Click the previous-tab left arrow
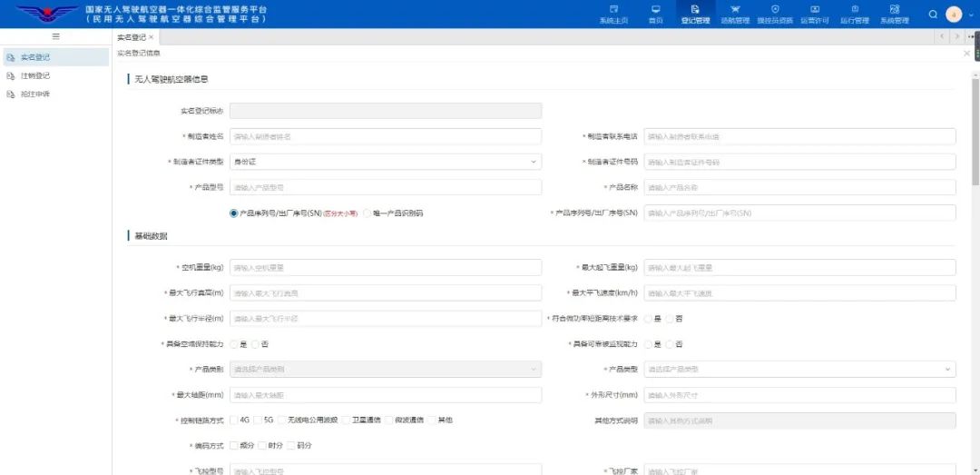 tap(943, 37)
